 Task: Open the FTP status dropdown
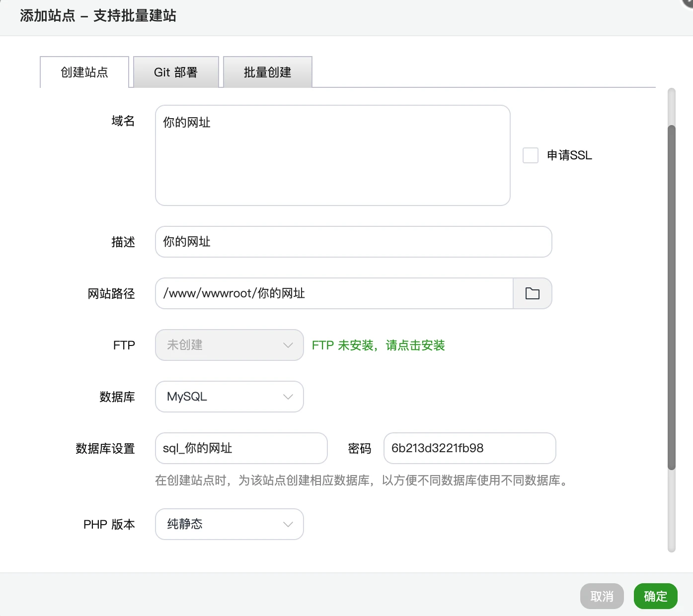(x=229, y=345)
